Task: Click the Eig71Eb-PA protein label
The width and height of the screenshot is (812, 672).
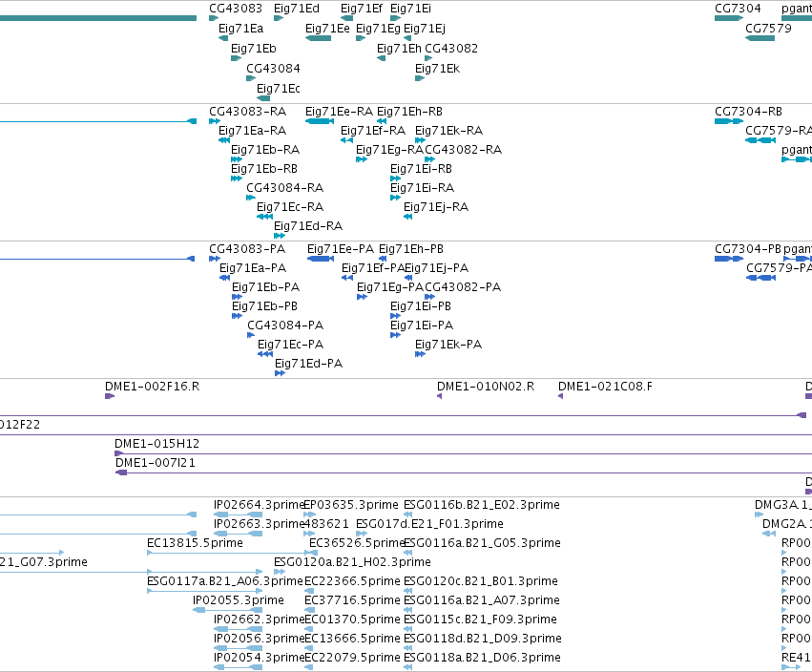Action: 265,287
